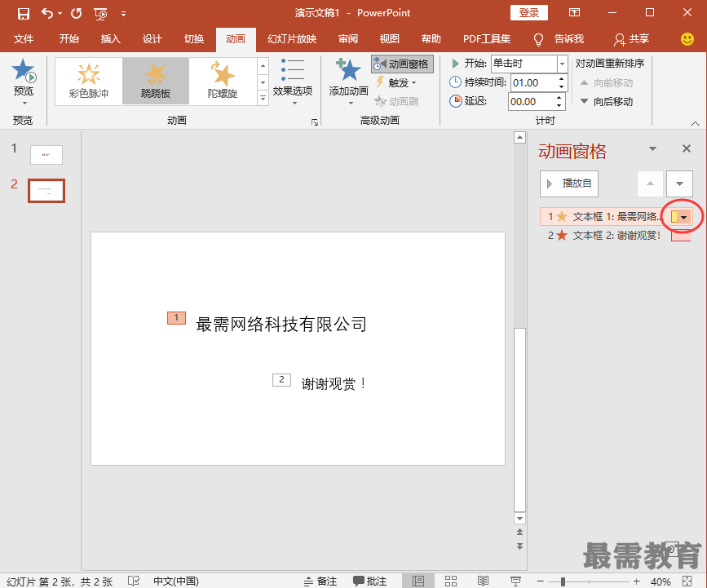Switch to the 视图 view tab
This screenshot has width=707, height=588.
tap(390, 39)
